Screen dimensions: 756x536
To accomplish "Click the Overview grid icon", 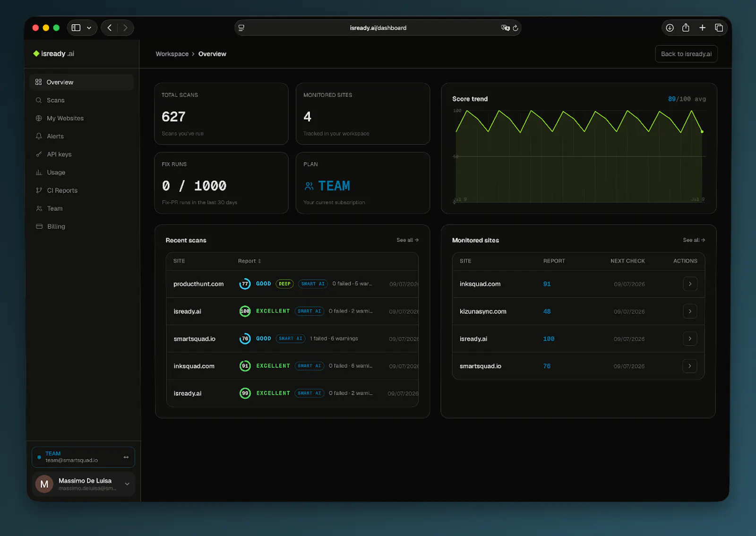I will pyautogui.click(x=39, y=82).
